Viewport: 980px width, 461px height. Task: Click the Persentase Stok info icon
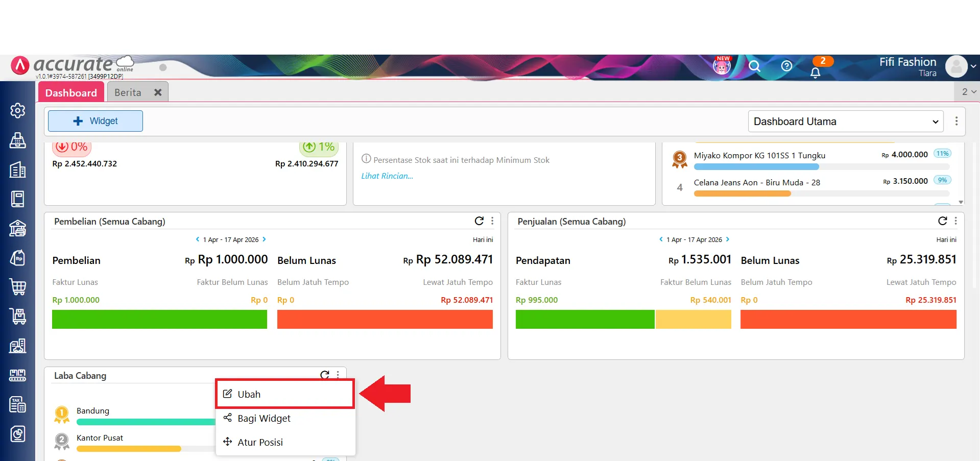click(x=366, y=159)
